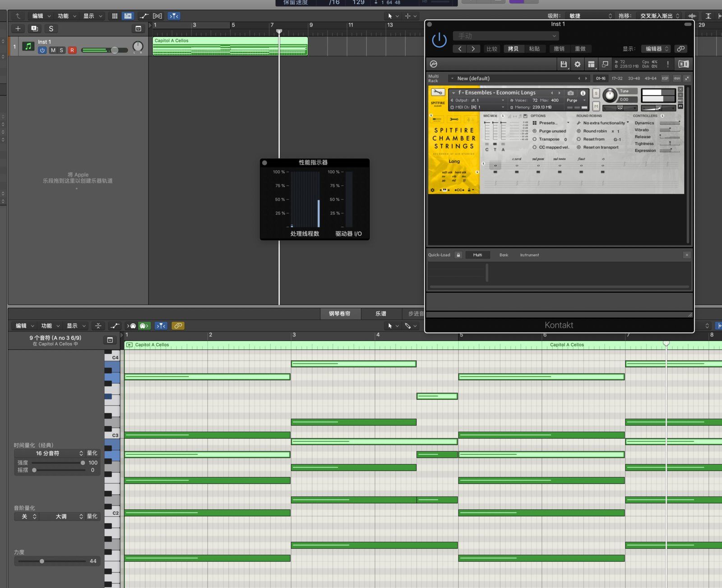Click the 粘贴 button in plugin header
722x588 pixels.
click(534, 49)
